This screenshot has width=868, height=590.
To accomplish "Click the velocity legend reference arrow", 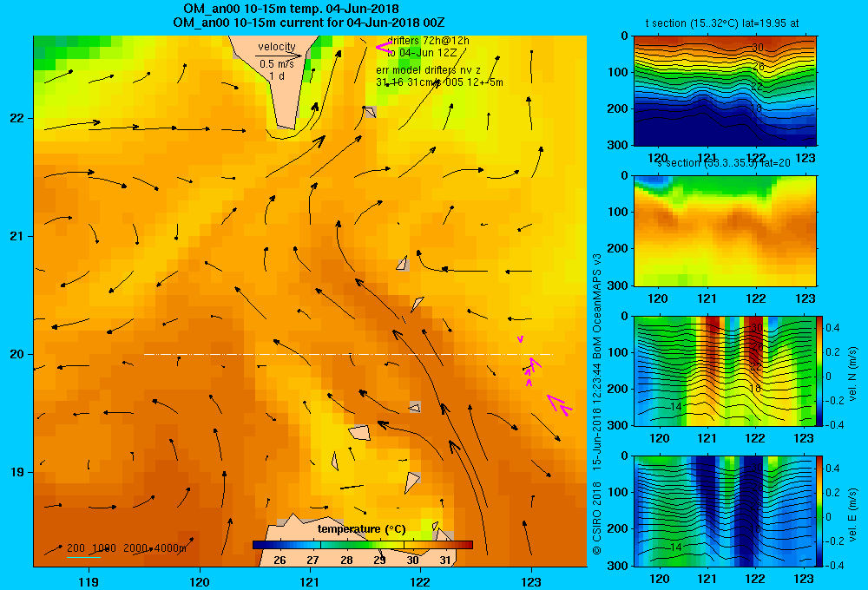I will [x=279, y=56].
